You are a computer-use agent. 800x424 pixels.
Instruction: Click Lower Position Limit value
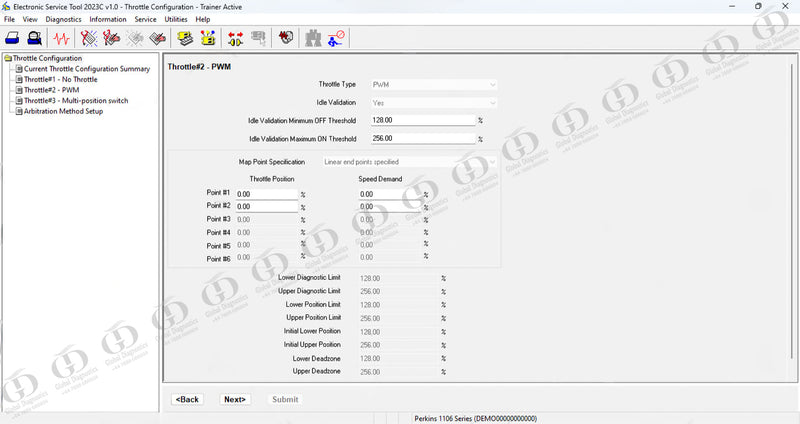click(x=370, y=305)
